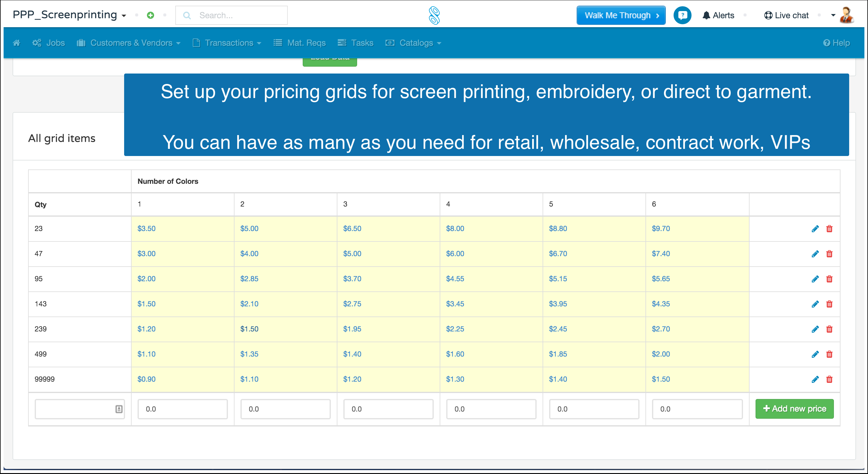Image resolution: width=868 pixels, height=474 pixels.
Task: Click the $3.50 price link
Action: coord(146,229)
